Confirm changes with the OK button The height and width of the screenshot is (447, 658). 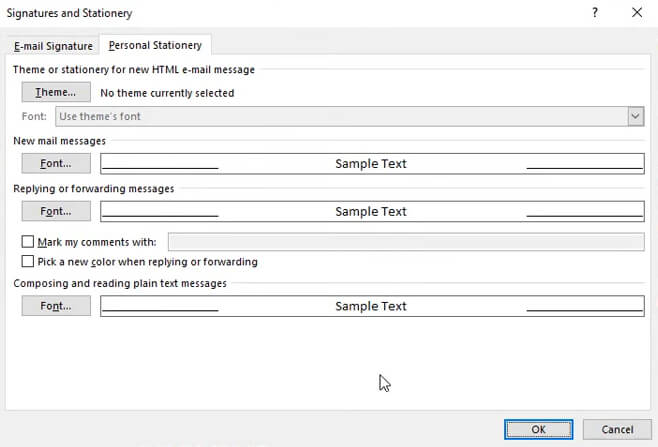tap(538, 429)
